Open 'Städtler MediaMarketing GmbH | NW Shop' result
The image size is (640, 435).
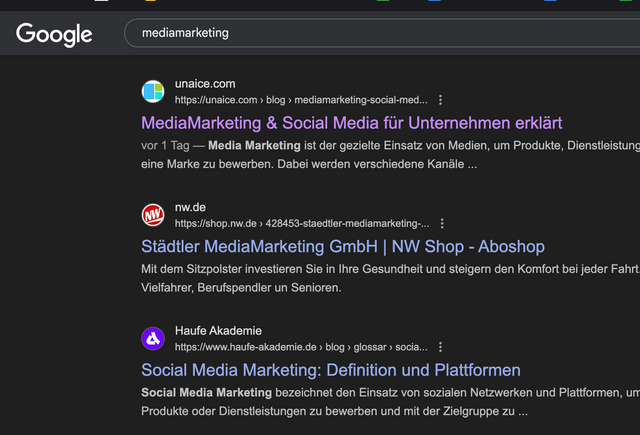(x=343, y=246)
